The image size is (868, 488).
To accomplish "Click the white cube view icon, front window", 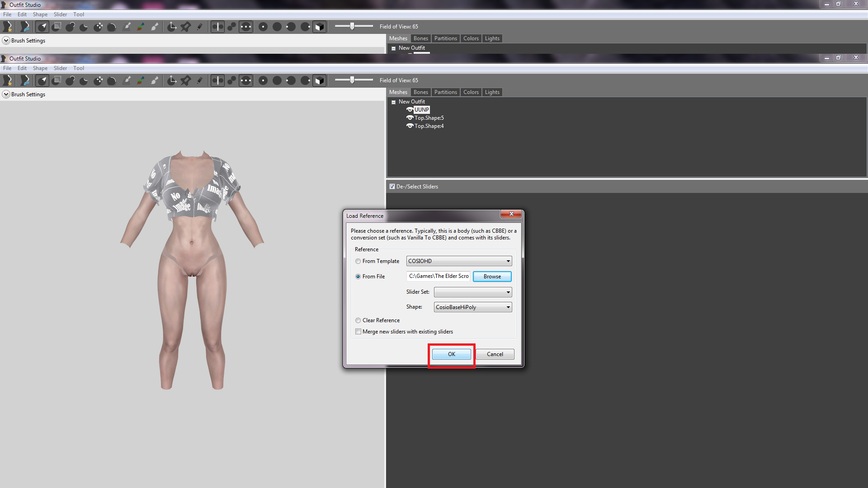I will coord(319,80).
